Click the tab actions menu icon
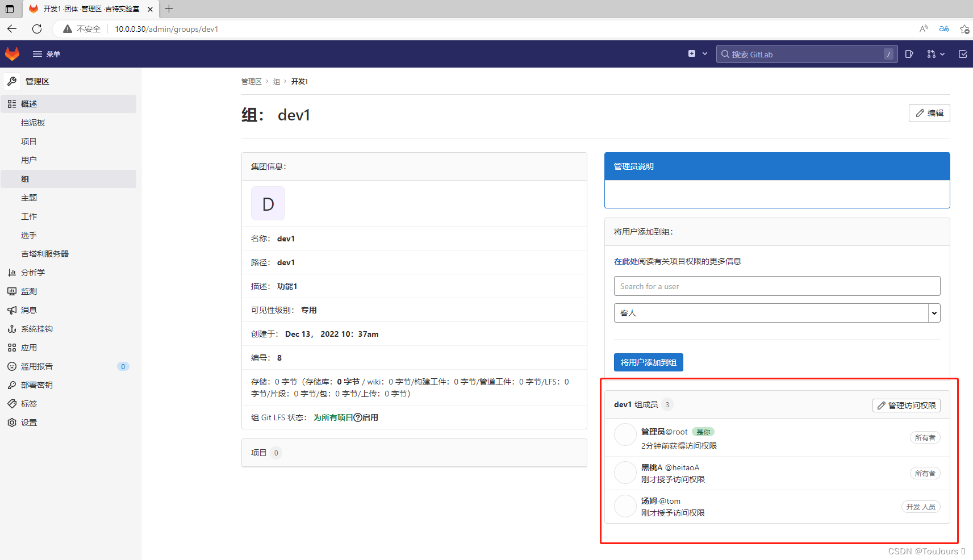973x560 pixels. (10, 9)
